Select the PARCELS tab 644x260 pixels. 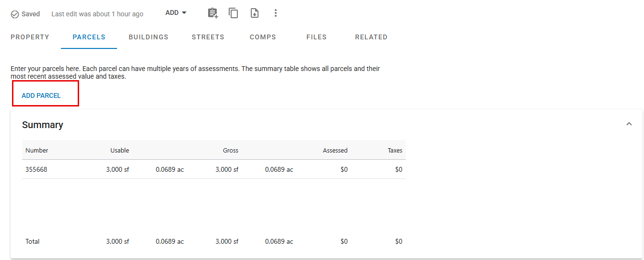[x=89, y=37]
